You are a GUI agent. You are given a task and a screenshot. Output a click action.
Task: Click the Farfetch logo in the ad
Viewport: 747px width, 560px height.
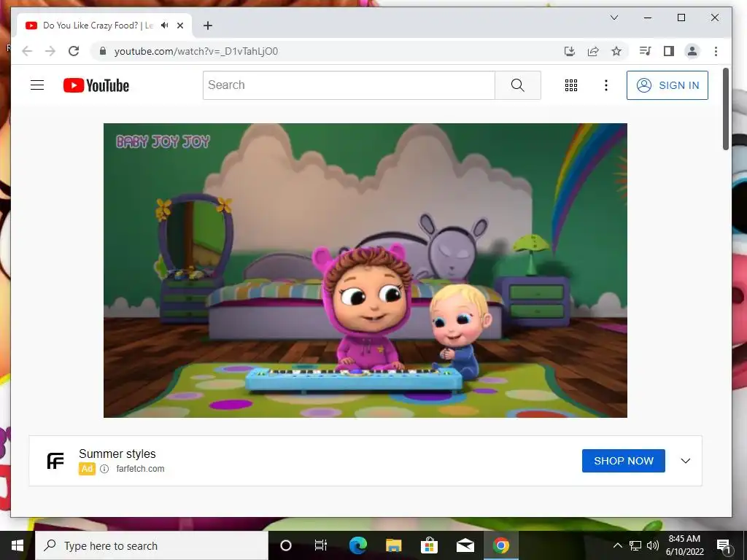(x=55, y=461)
